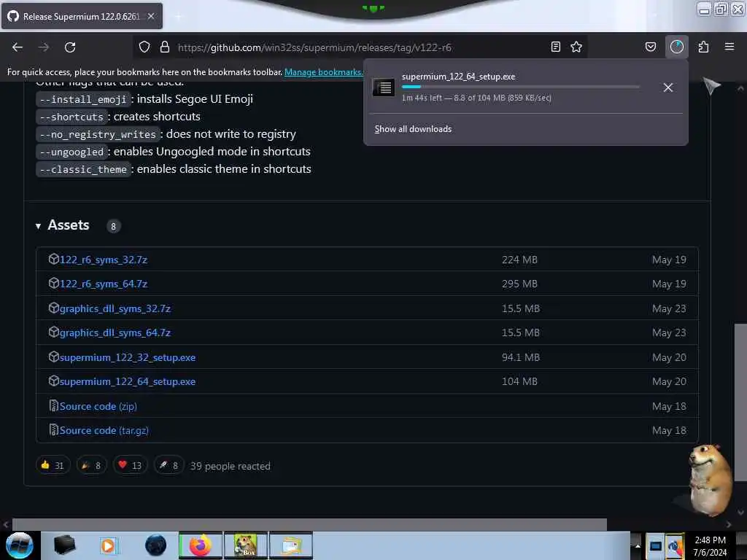The width and height of the screenshot is (747, 560).
Task: Open the media player taskbar icon
Action: [x=108, y=545]
